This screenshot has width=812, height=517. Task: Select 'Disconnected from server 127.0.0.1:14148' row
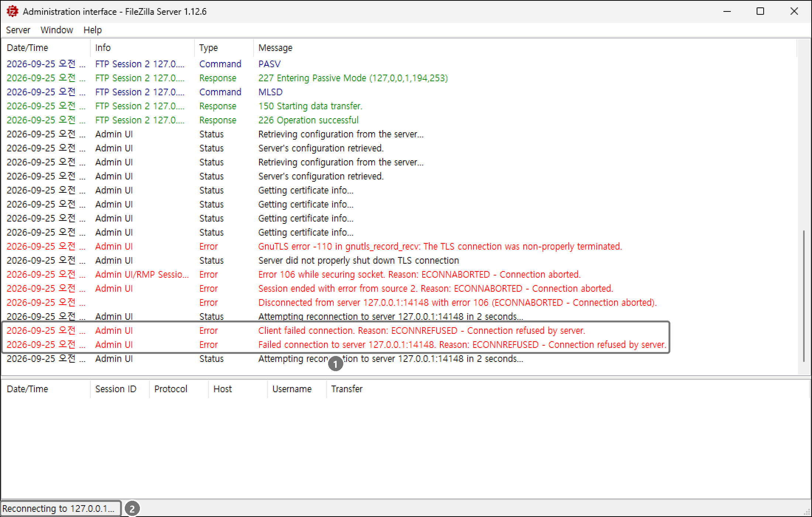399,302
